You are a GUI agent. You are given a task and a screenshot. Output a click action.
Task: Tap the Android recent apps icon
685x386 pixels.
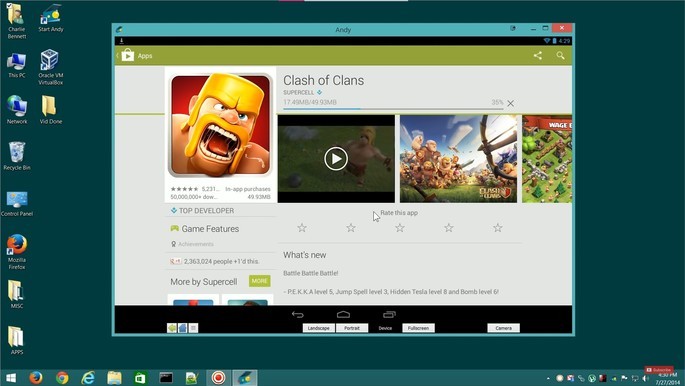tap(389, 314)
